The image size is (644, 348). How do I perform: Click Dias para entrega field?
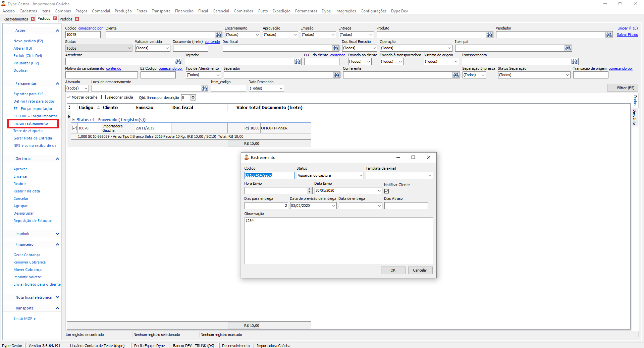[x=266, y=206]
